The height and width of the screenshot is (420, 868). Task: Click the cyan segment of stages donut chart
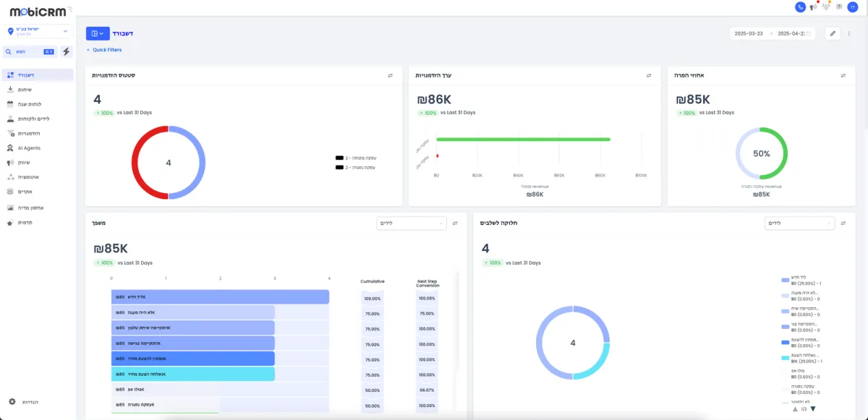(x=597, y=360)
